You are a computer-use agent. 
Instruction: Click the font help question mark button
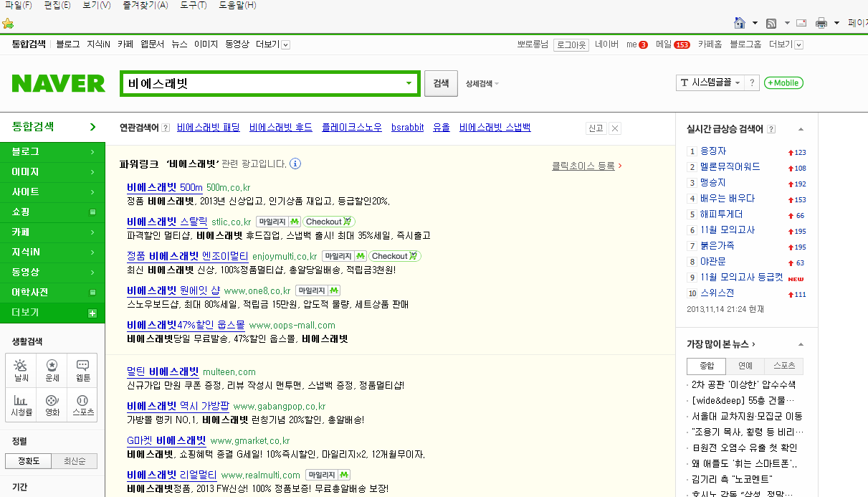751,82
